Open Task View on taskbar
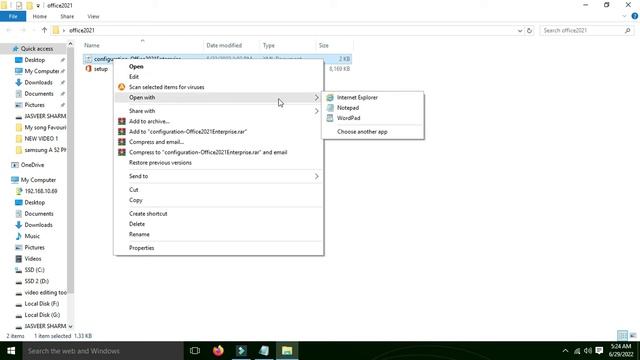 point(195,351)
